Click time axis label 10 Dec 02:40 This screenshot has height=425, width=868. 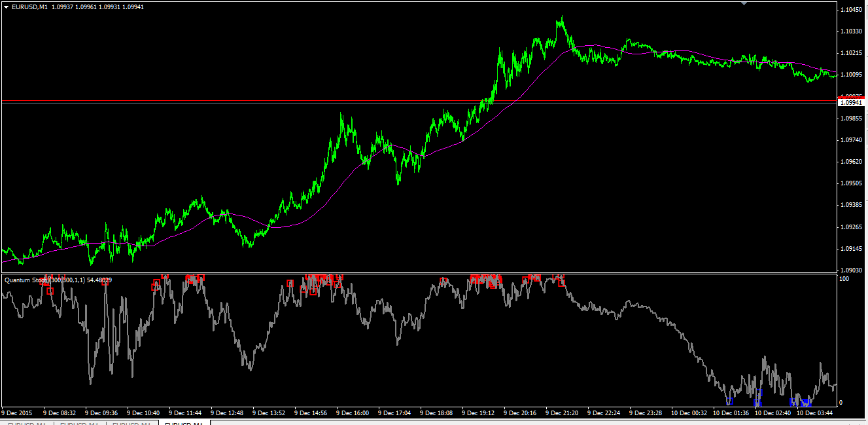click(x=773, y=413)
